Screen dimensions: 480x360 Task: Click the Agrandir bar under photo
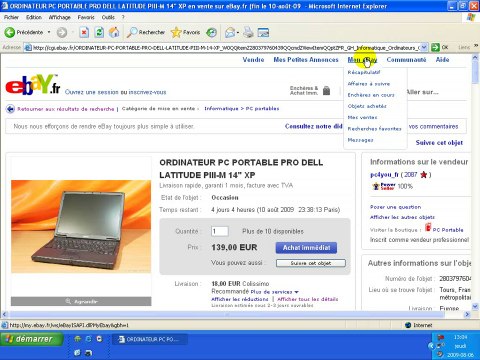click(81, 301)
